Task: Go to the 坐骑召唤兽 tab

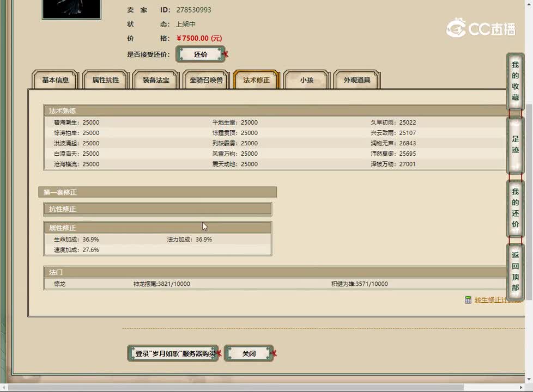Action: tap(206, 80)
